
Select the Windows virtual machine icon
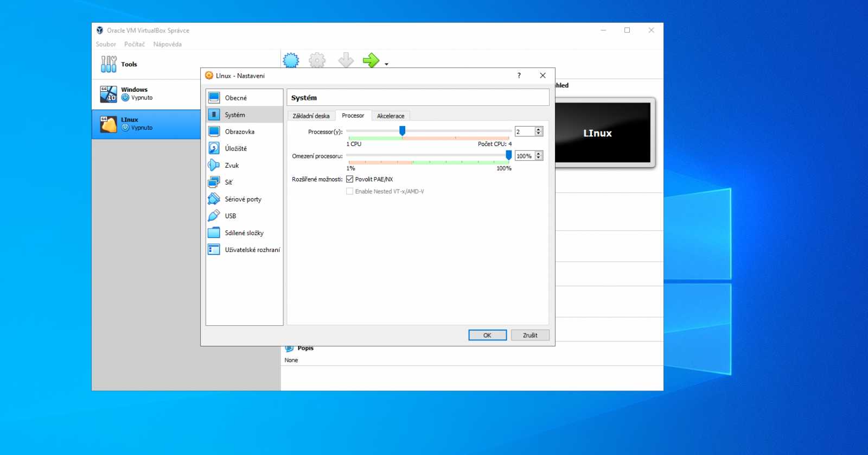[x=108, y=94]
